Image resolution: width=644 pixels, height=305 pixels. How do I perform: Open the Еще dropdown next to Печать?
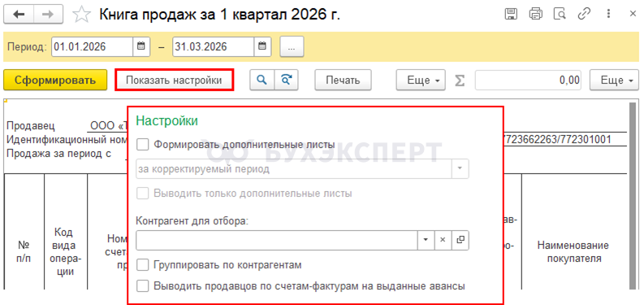[x=421, y=80]
